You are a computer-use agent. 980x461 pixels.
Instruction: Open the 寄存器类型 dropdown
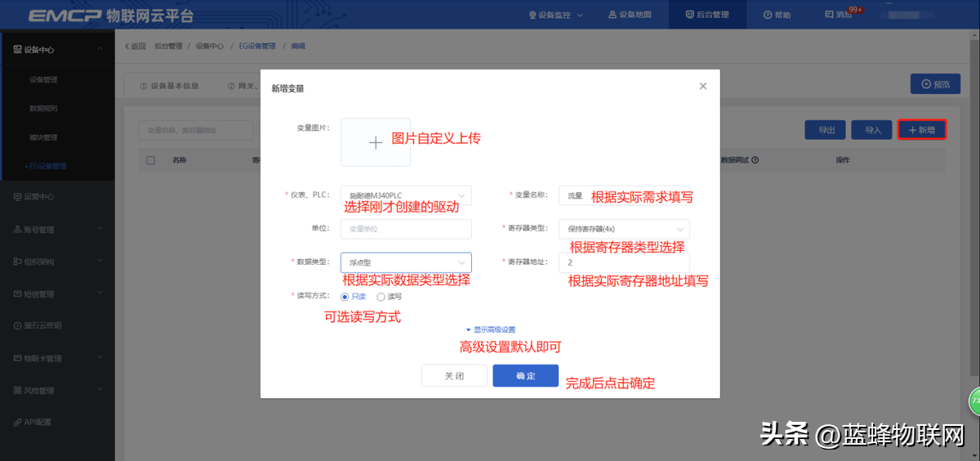pyautogui.click(x=624, y=229)
